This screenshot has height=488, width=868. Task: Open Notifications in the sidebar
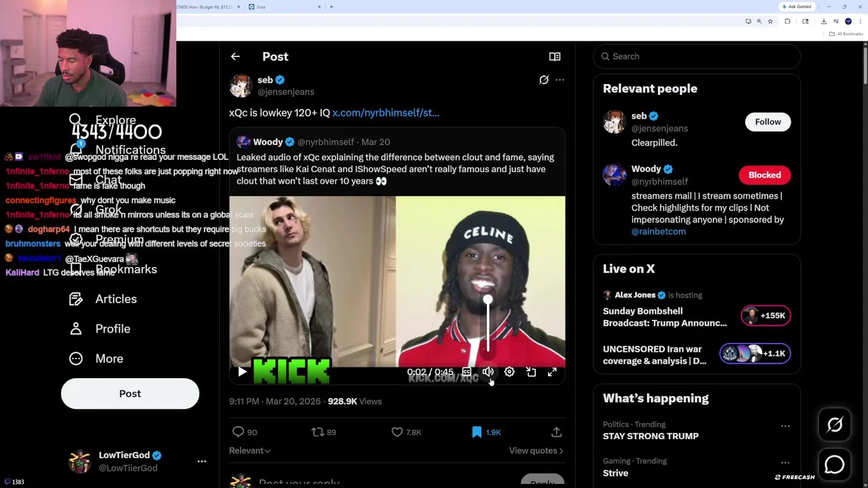(x=117, y=150)
